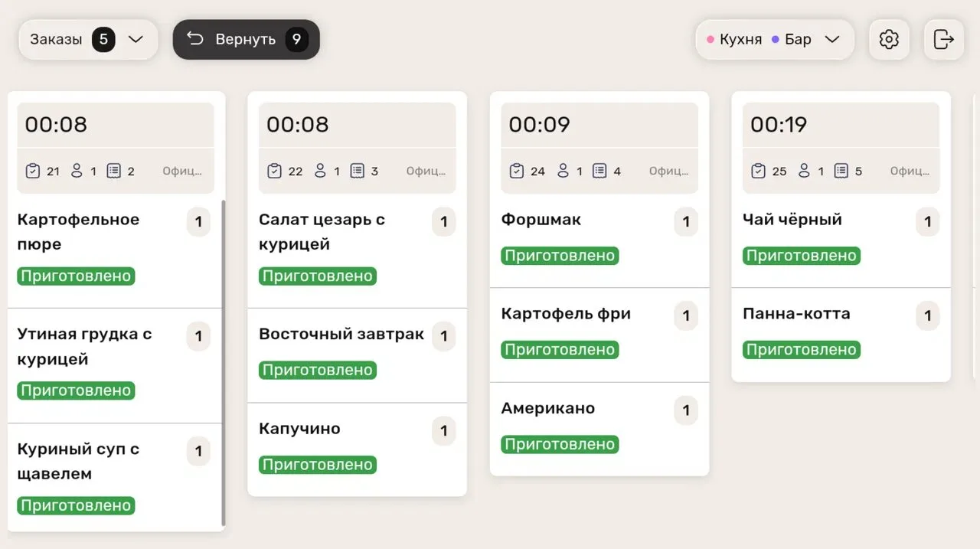Select the Куриный суп с щавелем item

115,477
